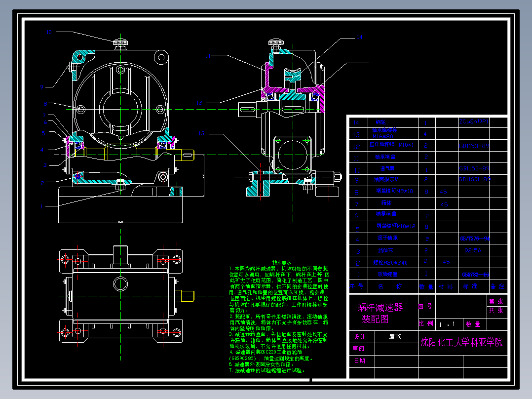Click callout number 9 left of front view

pos(42,87)
